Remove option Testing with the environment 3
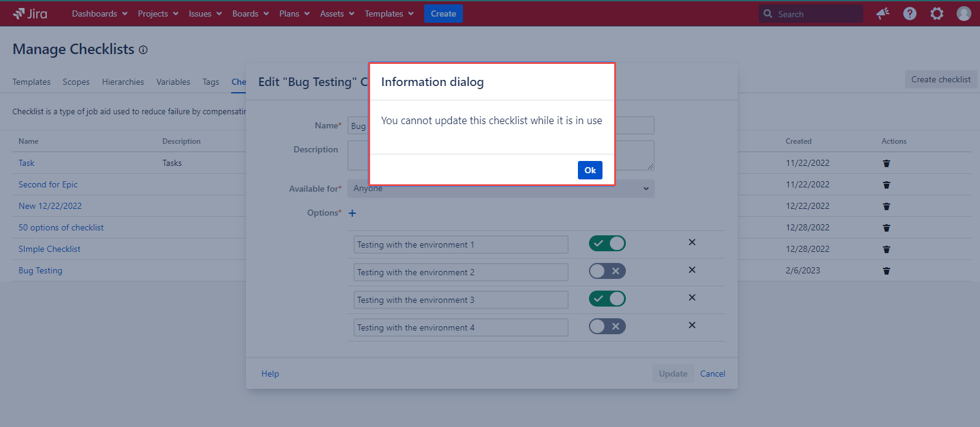The height and width of the screenshot is (427, 980). 692,297
